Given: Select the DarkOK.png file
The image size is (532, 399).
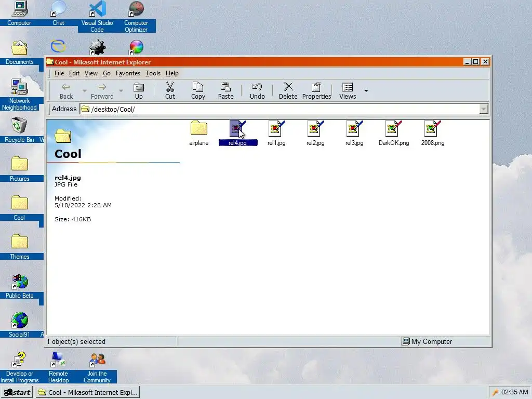Looking at the screenshot, I should point(394,134).
